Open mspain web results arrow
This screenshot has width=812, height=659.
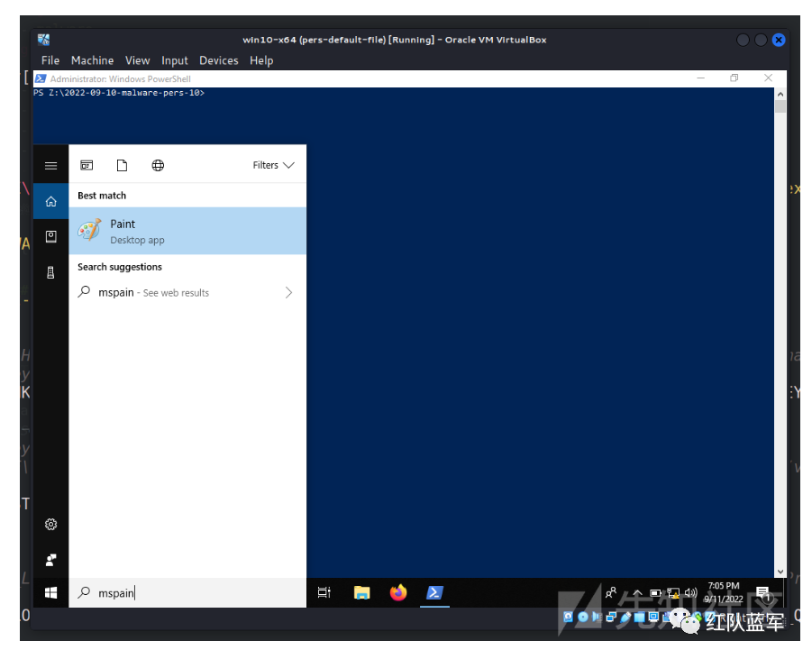(x=289, y=293)
